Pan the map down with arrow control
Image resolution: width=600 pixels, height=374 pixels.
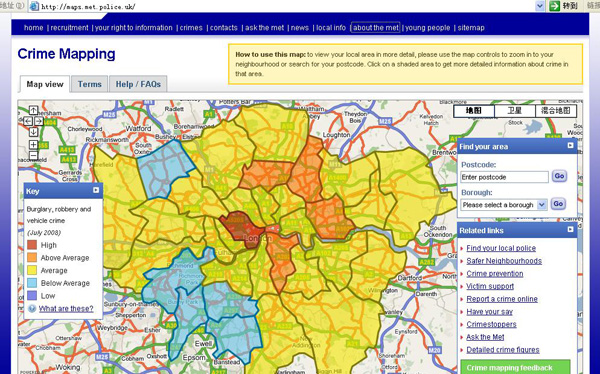[33, 132]
